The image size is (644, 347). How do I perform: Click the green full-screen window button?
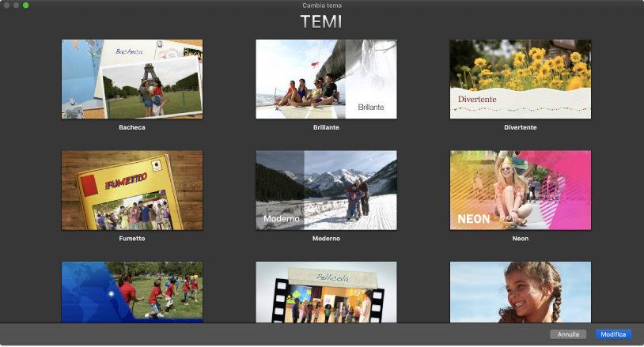point(25,6)
